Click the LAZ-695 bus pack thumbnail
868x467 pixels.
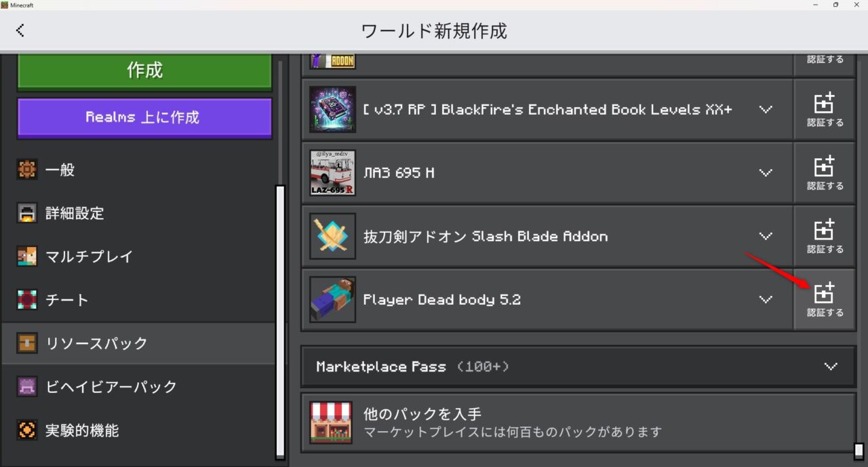(x=332, y=172)
